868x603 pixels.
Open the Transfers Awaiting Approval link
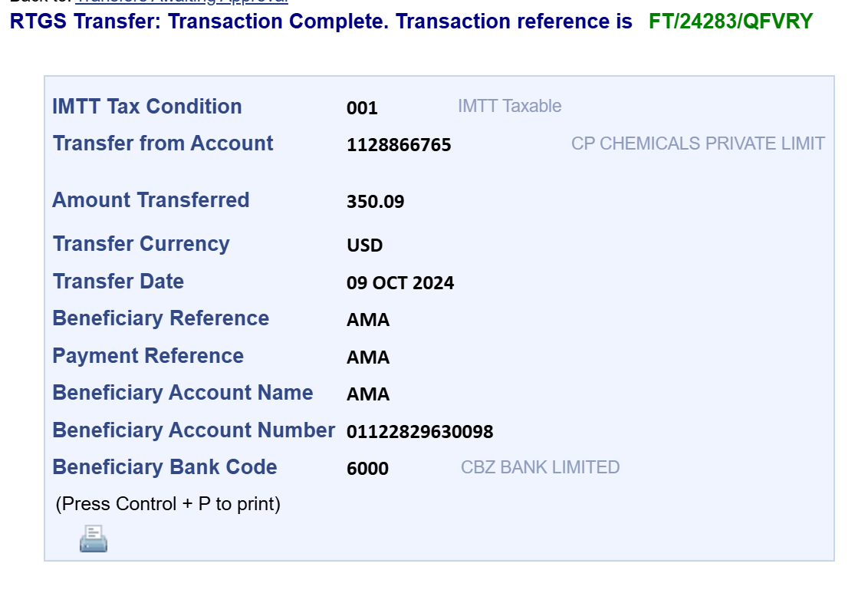[x=182, y=2]
